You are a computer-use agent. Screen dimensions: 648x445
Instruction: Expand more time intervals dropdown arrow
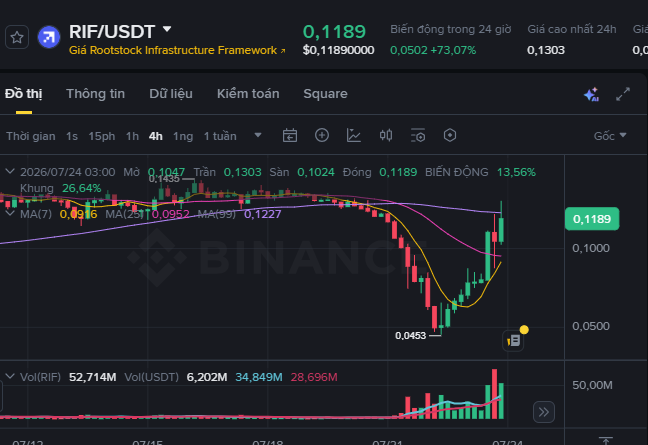258,135
